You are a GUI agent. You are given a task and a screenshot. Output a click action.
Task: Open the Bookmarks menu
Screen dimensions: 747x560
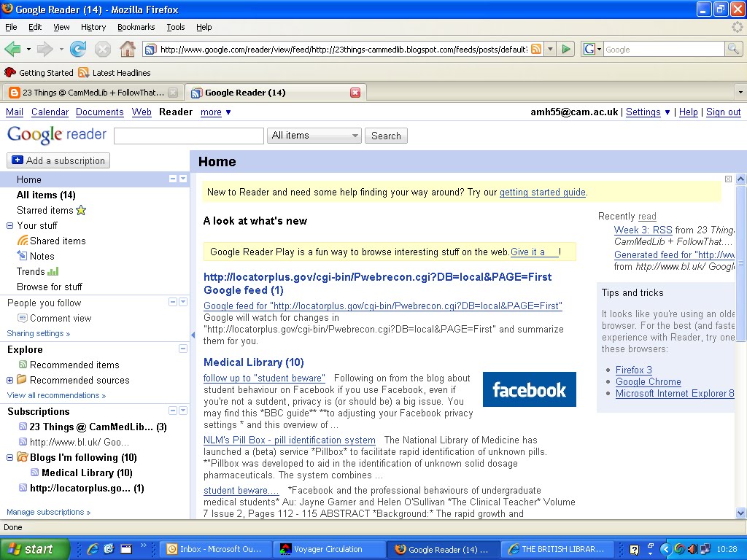coord(136,27)
